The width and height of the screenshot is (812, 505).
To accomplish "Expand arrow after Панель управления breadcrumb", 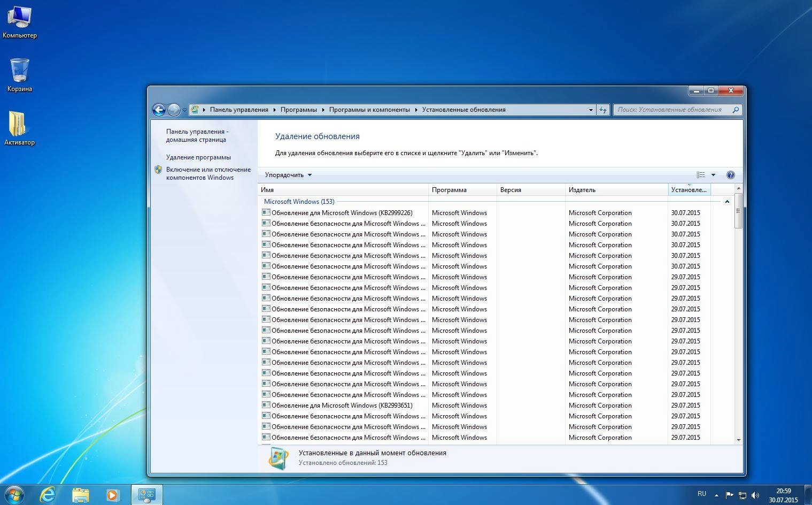I will click(274, 110).
